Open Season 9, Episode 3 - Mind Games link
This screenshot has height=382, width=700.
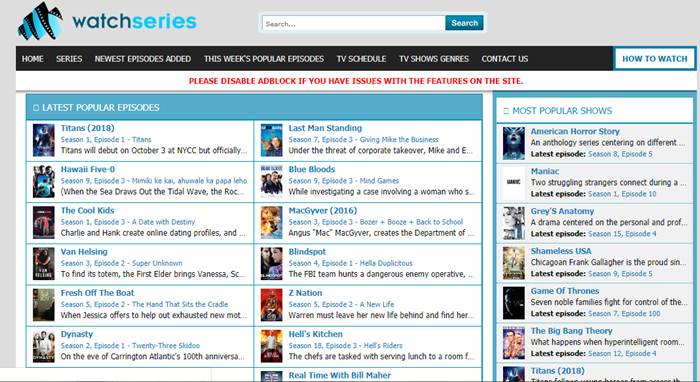[x=344, y=181]
